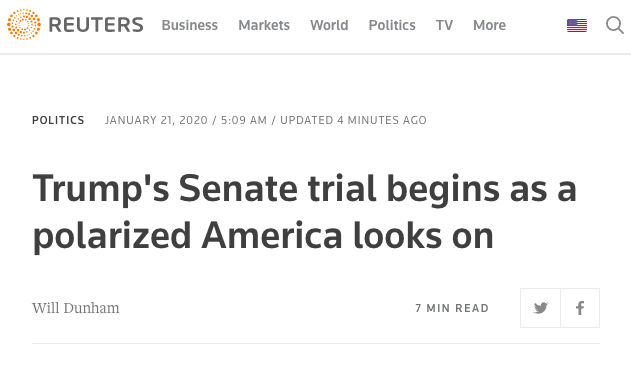Open Politics in the top navigation

point(392,25)
